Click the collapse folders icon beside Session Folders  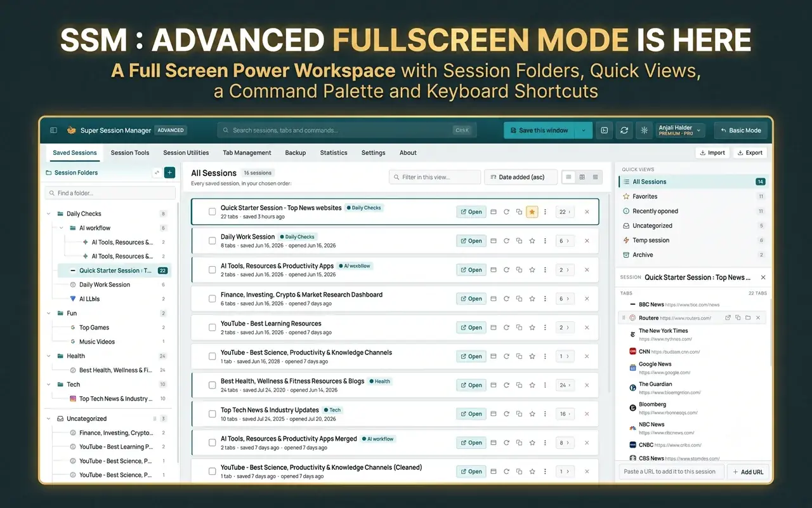[x=157, y=172]
